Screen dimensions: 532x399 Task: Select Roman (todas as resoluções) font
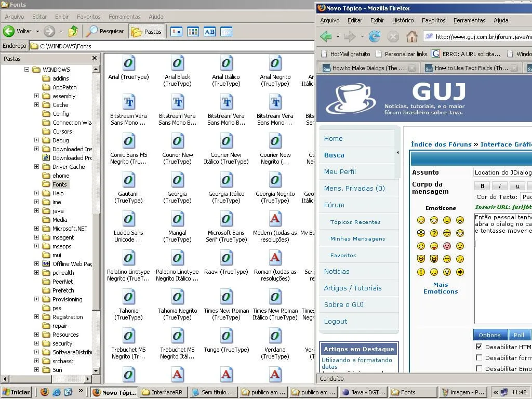(x=275, y=258)
